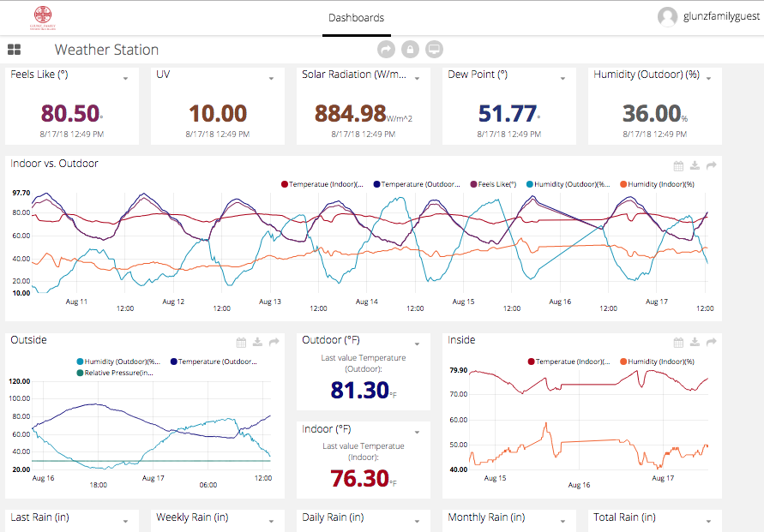Click the share dashboard arrow icon in header
Image resolution: width=764 pixels, height=532 pixels.
pyautogui.click(x=386, y=50)
